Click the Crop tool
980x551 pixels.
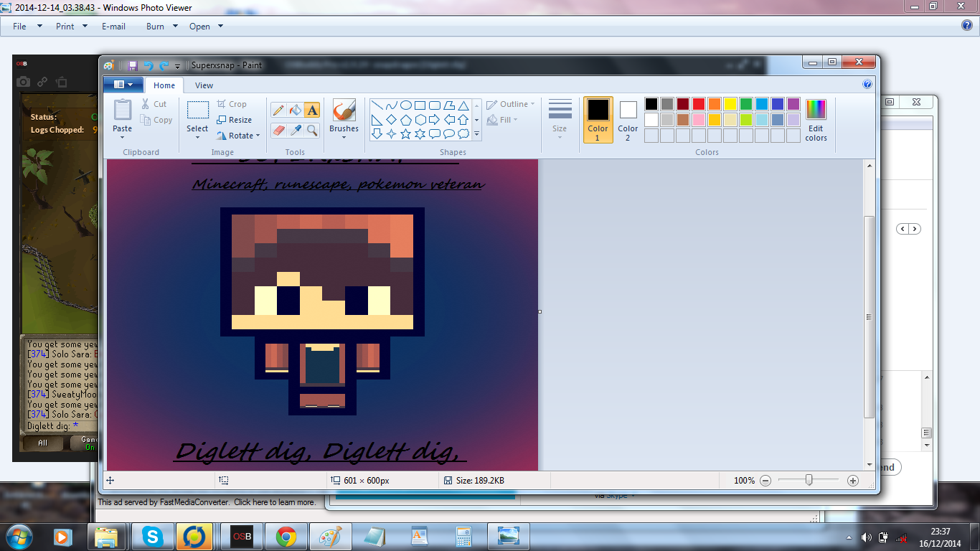(x=232, y=104)
